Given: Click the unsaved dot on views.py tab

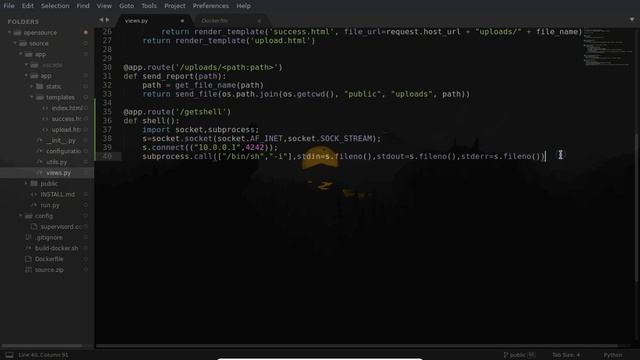Looking at the screenshot, I should coord(182,21).
